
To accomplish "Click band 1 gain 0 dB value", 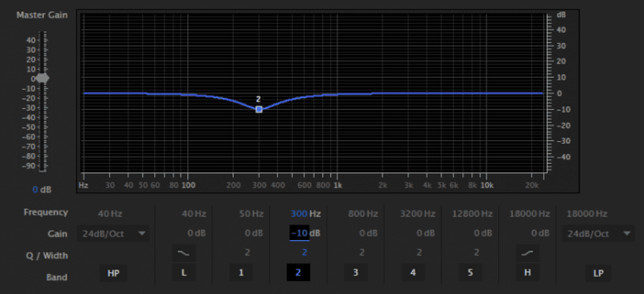I will point(254,234).
